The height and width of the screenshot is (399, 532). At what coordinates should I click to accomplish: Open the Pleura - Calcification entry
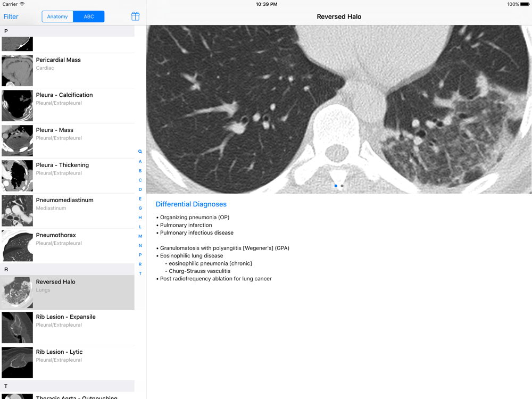(x=67, y=105)
